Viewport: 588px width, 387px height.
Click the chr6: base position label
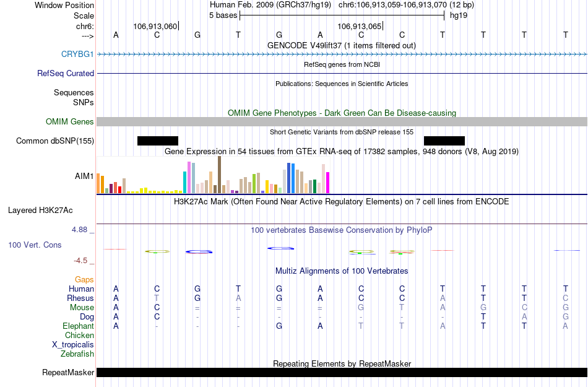[x=85, y=26]
